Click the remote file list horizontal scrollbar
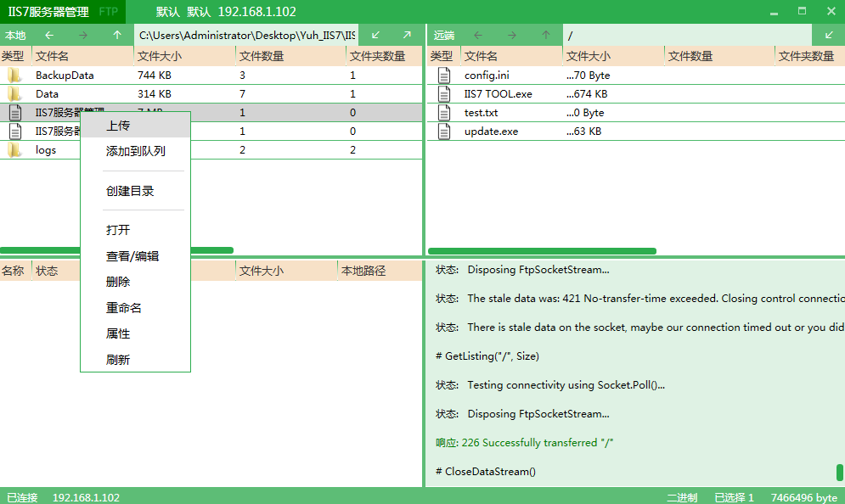Screen dimensions: 845x504 coord(542,251)
